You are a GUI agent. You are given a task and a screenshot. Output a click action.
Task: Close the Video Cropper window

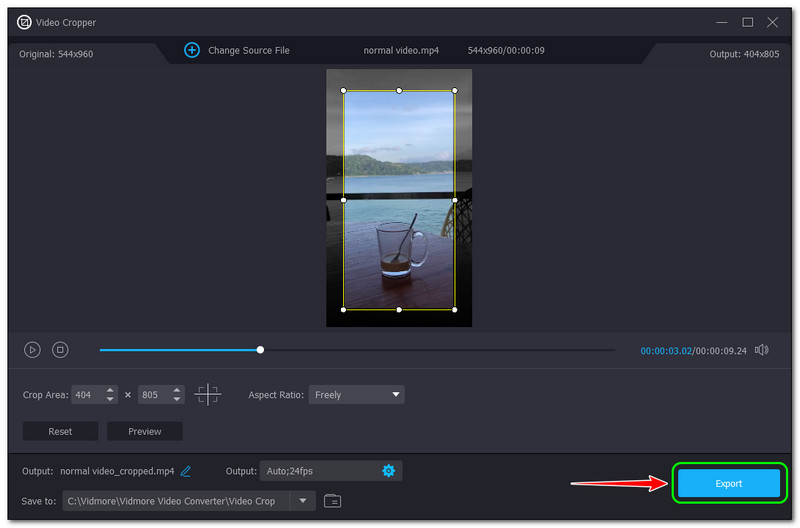pyautogui.click(x=772, y=22)
